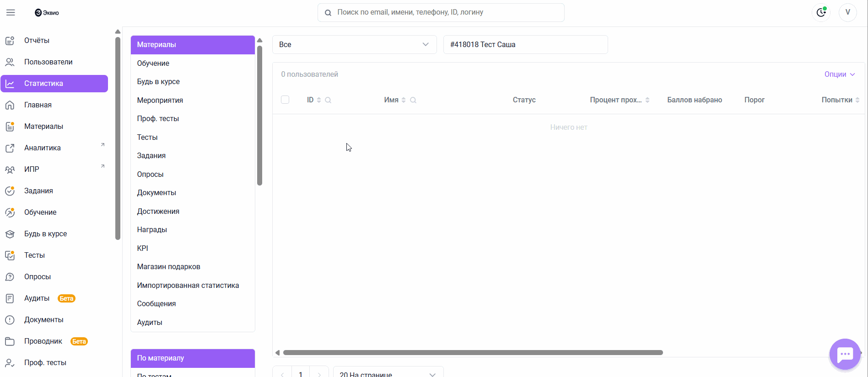Click the Материалы category header
The width and height of the screenshot is (868, 377).
[193, 45]
